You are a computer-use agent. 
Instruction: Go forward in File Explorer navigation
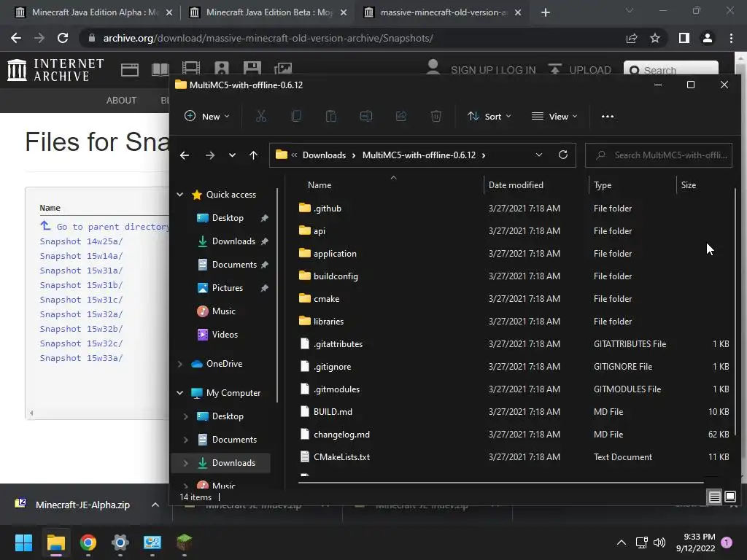coord(209,155)
